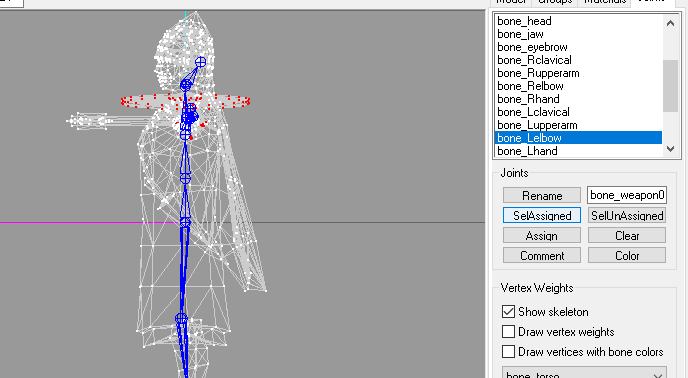Viewport: 688px width, 378px height.
Task: Select bone_Rupperarm in the joints list
Action: 578,73
